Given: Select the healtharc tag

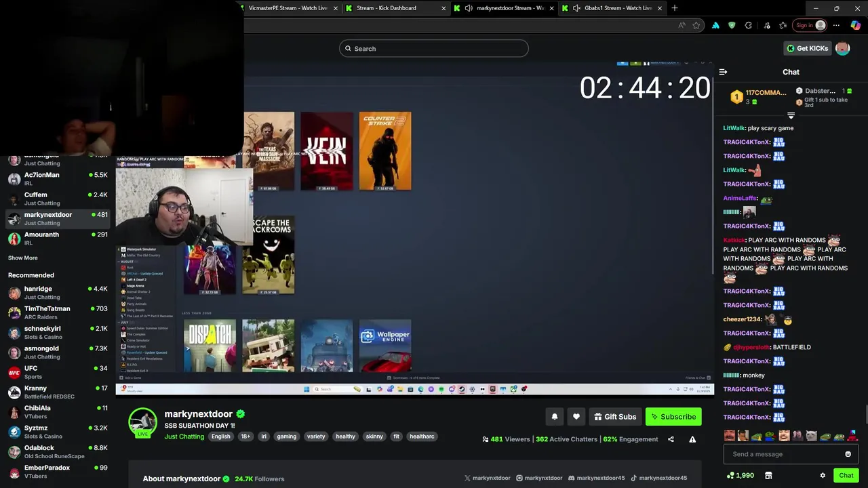Looking at the screenshot, I should pos(422,436).
